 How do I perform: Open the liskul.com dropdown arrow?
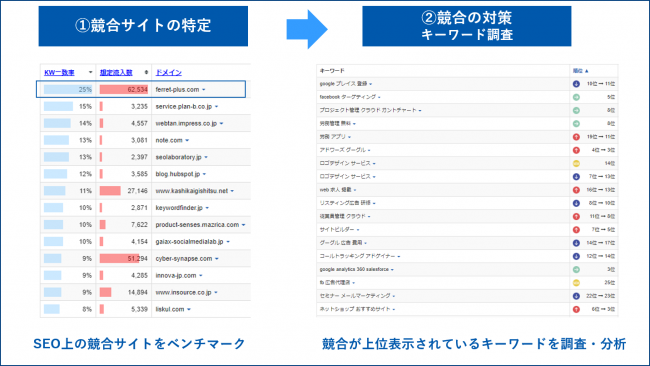coord(189,310)
